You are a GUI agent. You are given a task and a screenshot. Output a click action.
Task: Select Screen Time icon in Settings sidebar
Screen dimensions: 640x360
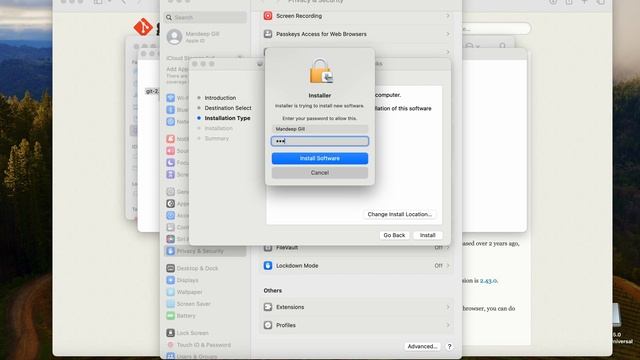(x=171, y=174)
